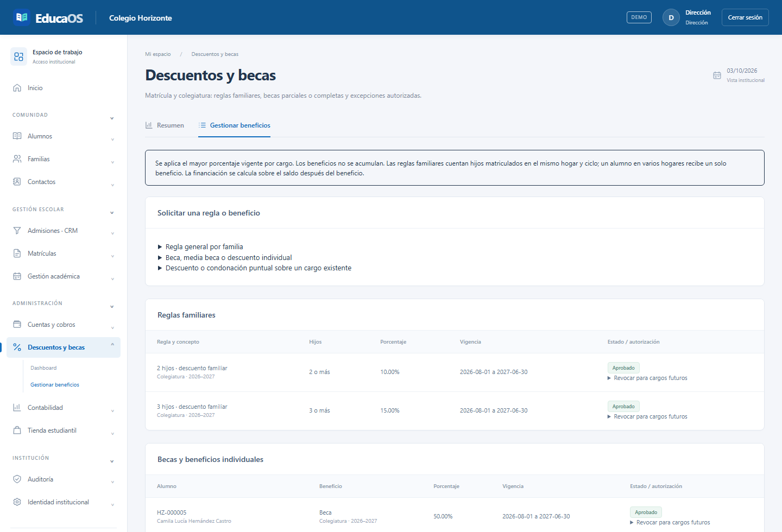Expand the Alumnos submenu chevron
782x532 pixels.
tap(112, 140)
